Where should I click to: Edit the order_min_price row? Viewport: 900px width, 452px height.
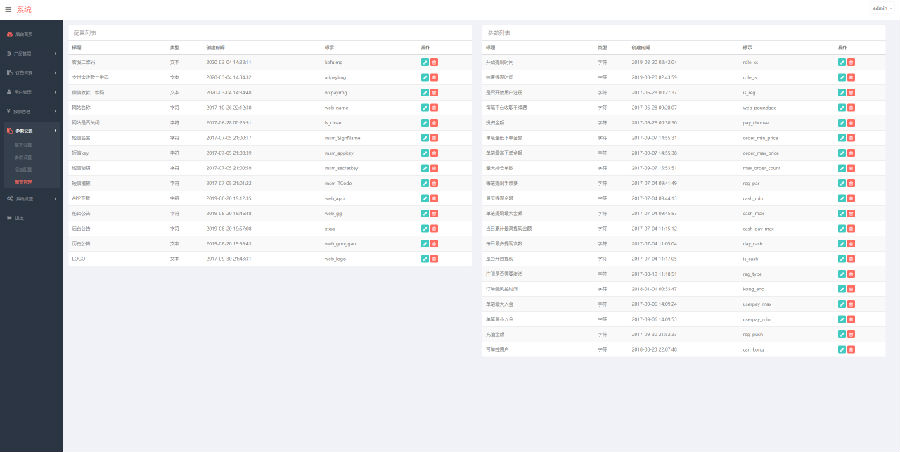(x=841, y=138)
